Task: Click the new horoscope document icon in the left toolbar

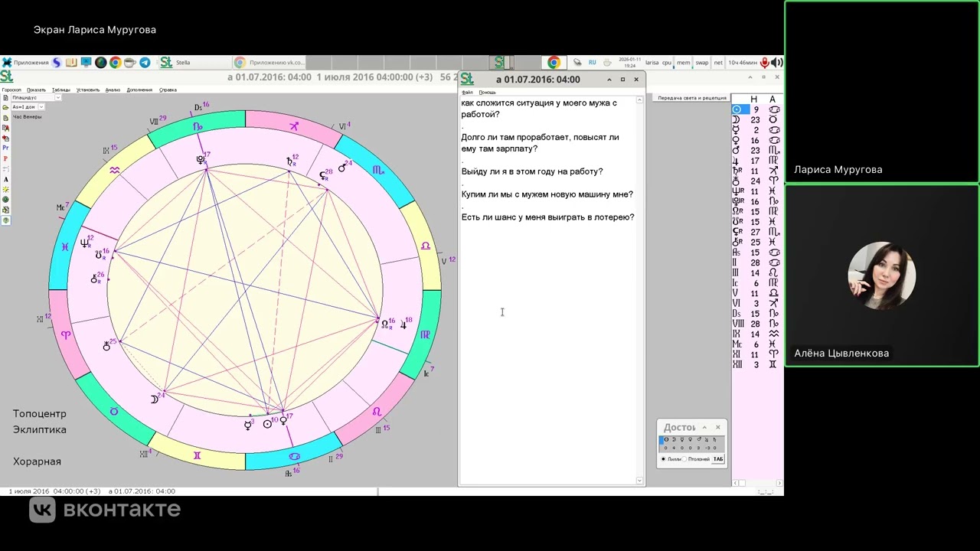Action: 5,98
